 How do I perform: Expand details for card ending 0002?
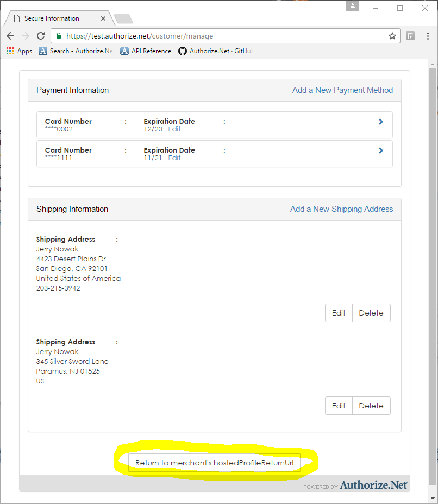pyautogui.click(x=380, y=121)
